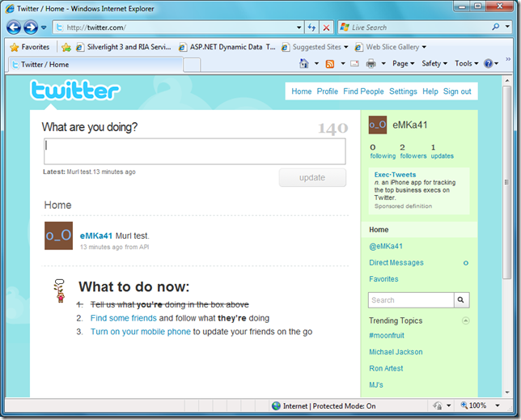521x420 pixels.
Task: Open the Ron Artest trending topic
Action: tap(386, 368)
